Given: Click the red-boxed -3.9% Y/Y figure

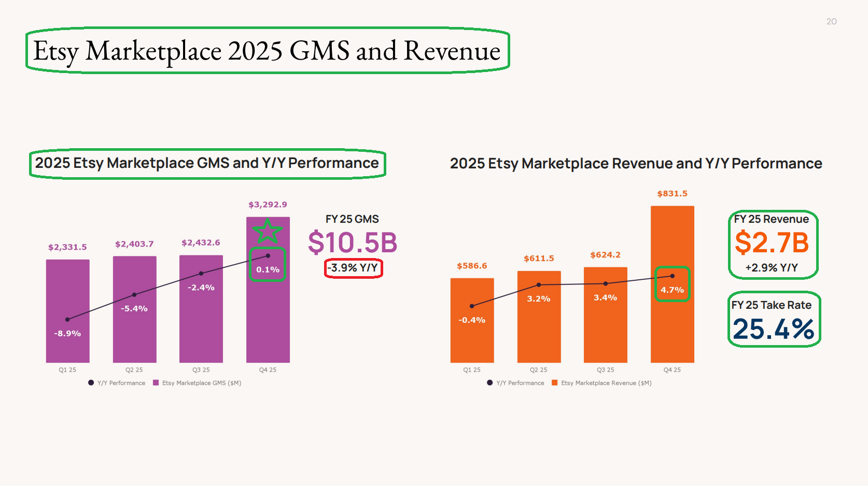Looking at the screenshot, I should (353, 268).
